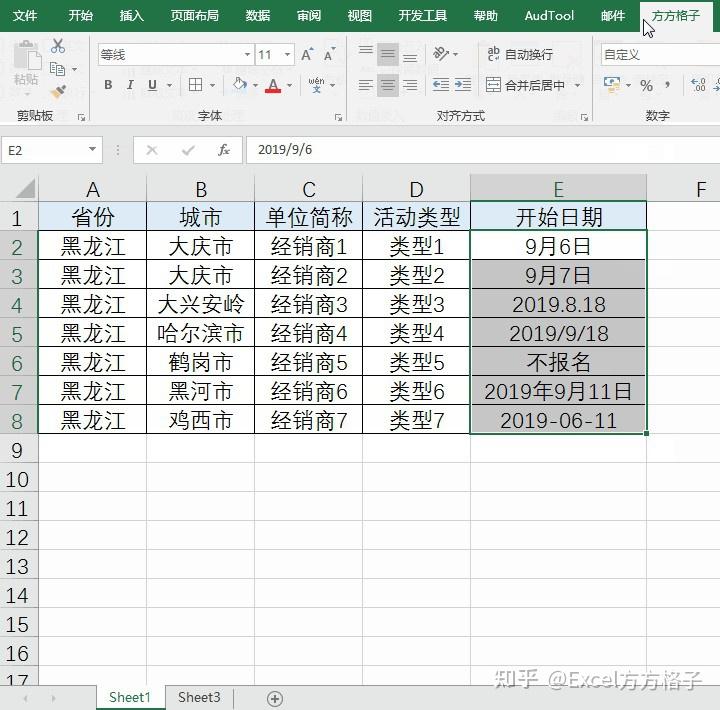Click 合并后居中 merge and center
Image resolution: width=720 pixels, height=710 pixels.
(525, 85)
